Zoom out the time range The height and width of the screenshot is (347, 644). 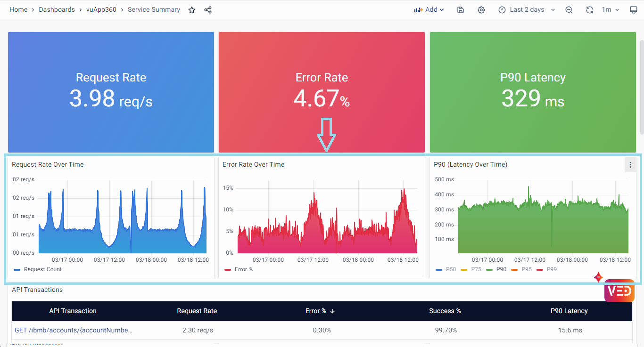pyautogui.click(x=569, y=10)
